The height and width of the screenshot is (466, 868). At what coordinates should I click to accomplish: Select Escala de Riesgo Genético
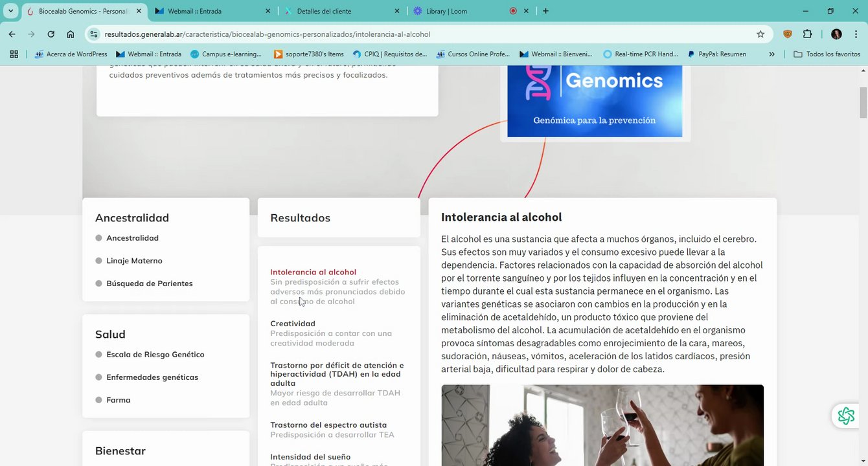pyautogui.click(x=155, y=355)
